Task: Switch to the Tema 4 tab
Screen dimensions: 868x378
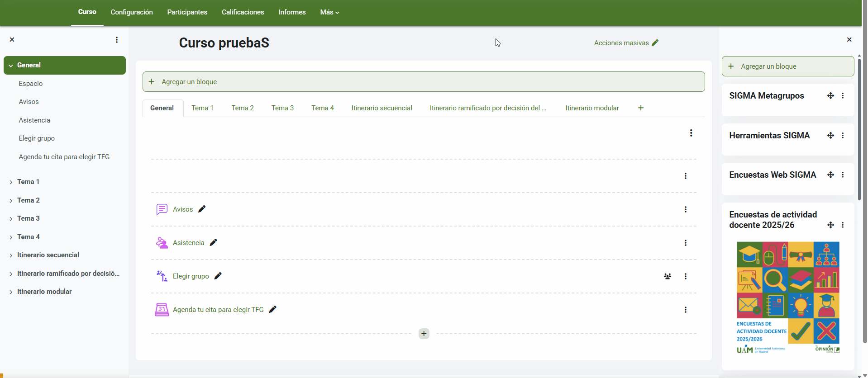Action: 323,108
